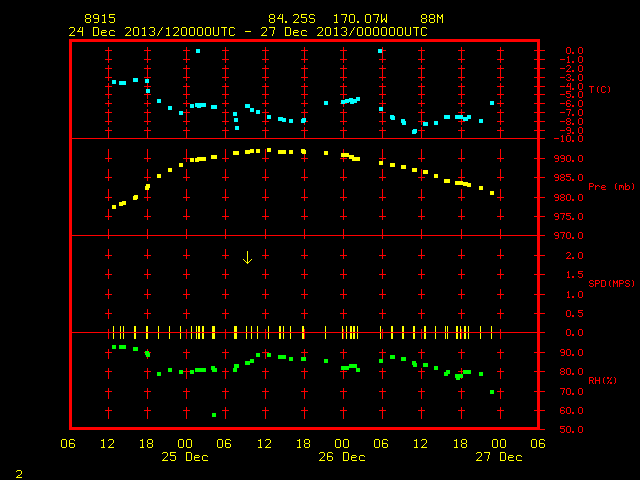Click the 88M elevation text

432,19
